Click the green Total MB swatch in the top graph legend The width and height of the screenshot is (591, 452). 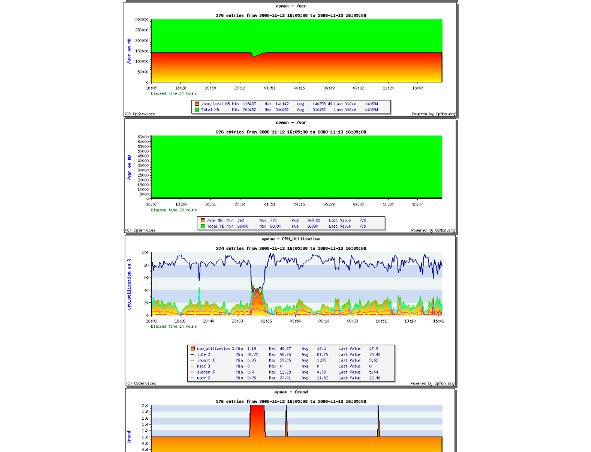pos(197,110)
